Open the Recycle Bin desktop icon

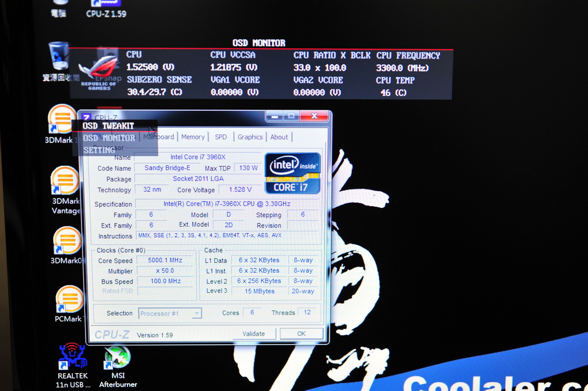click(59, 61)
